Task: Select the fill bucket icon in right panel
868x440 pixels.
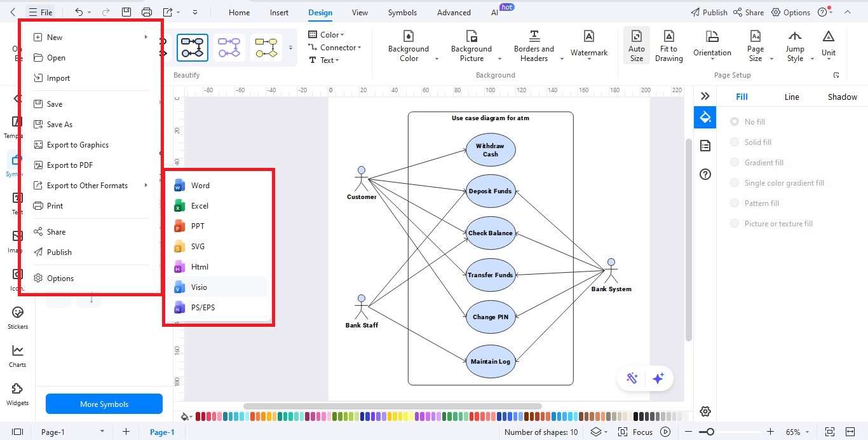Action: (705, 118)
